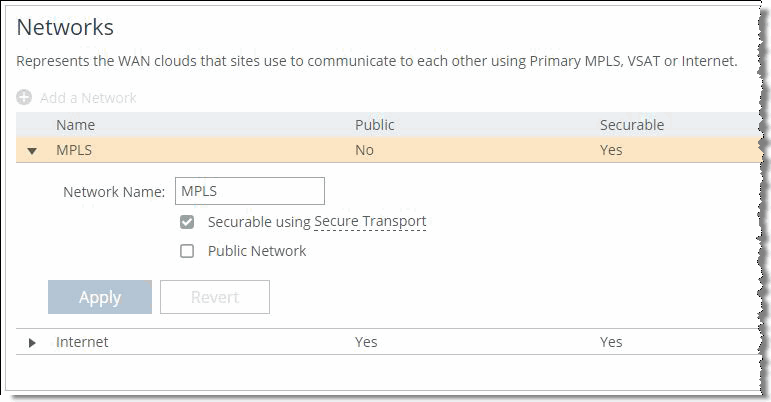Viewport: 771px width, 402px height.
Task: Click the Public Network checkbox label
Action: click(x=257, y=251)
